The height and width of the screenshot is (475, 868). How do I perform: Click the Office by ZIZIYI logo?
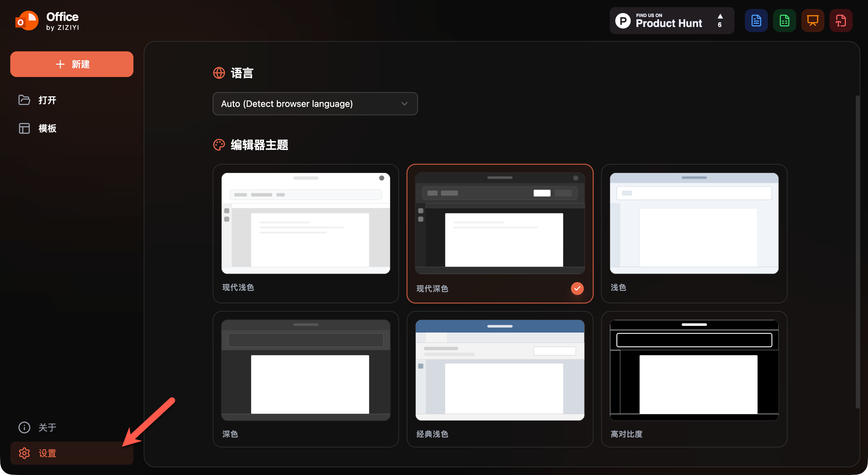point(47,21)
